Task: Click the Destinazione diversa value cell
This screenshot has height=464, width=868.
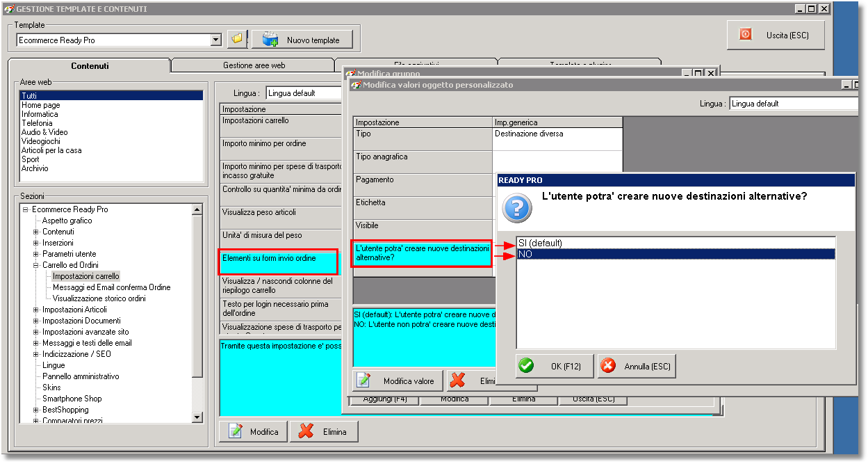Action: point(558,138)
